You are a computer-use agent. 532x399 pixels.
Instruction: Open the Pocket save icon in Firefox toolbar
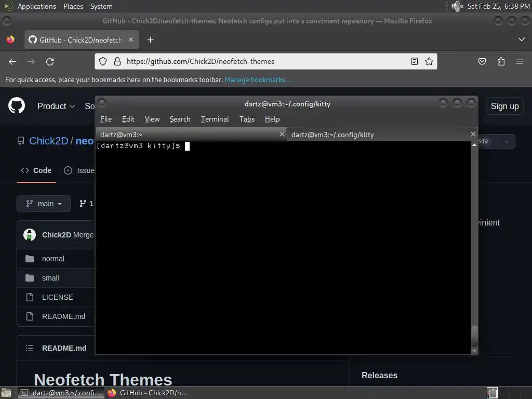pyautogui.click(x=482, y=61)
